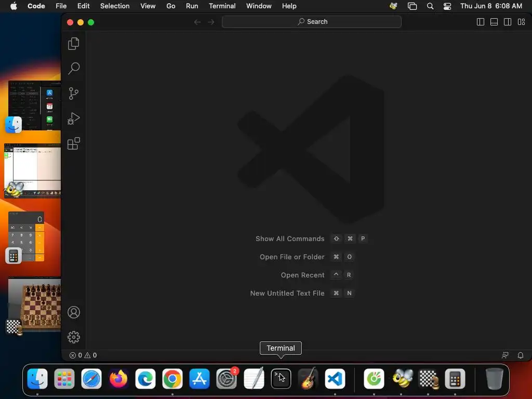This screenshot has width=532, height=399.
Task: Open the Code application menu
Action: click(36, 6)
